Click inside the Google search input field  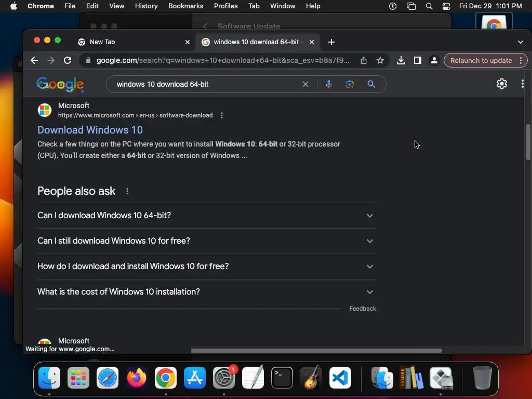click(207, 84)
